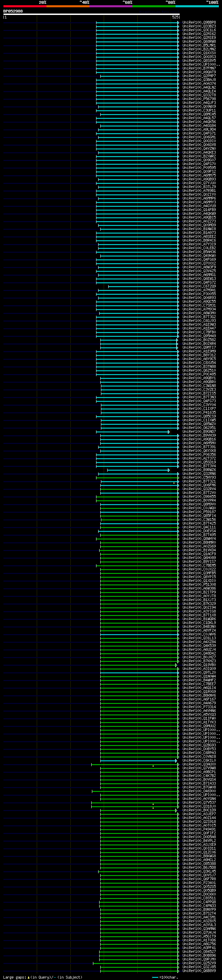Select hit UniRef100_Q4C111
This screenshot has width=222, height=980.
point(199,527)
